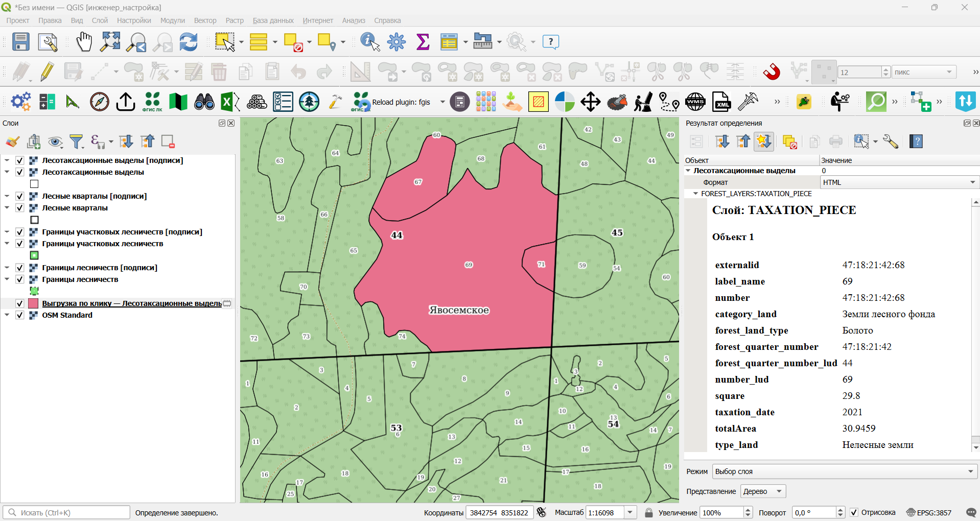The height and width of the screenshot is (521, 980).
Task: Click the Значение column header
Action: [x=900, y=160]
